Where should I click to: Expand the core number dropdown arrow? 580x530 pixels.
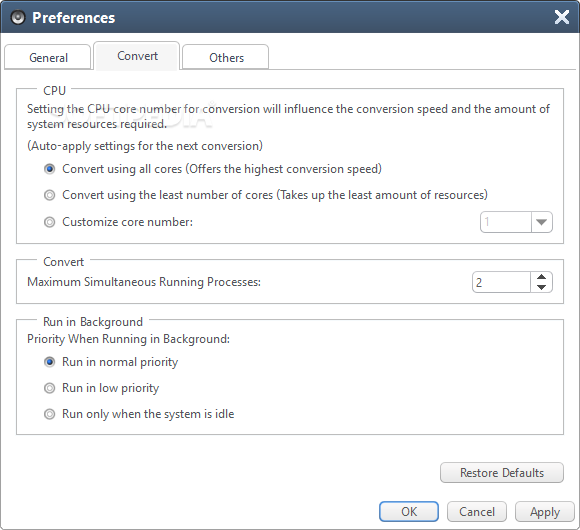click(542, 222)
